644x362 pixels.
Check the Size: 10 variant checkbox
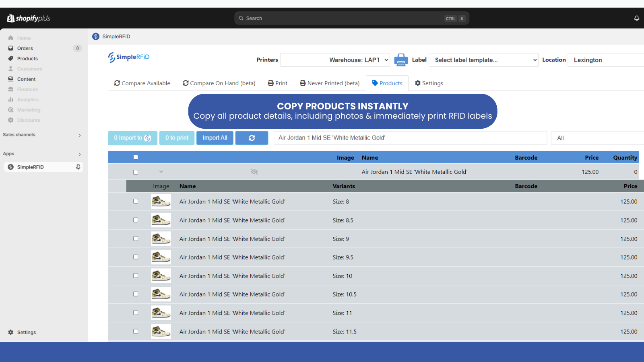pyautogui.click(x=136, y=276)
